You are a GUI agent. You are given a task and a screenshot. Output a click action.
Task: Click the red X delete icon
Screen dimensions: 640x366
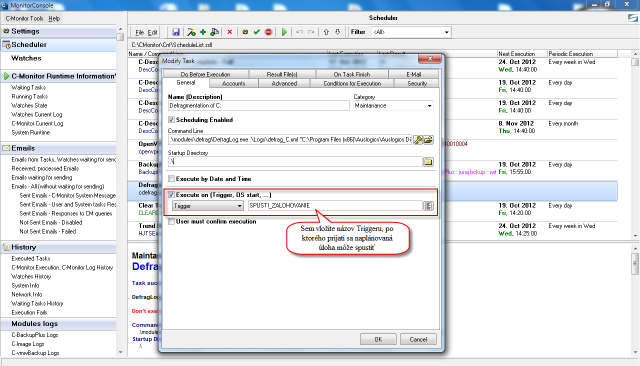pos(229,32)
